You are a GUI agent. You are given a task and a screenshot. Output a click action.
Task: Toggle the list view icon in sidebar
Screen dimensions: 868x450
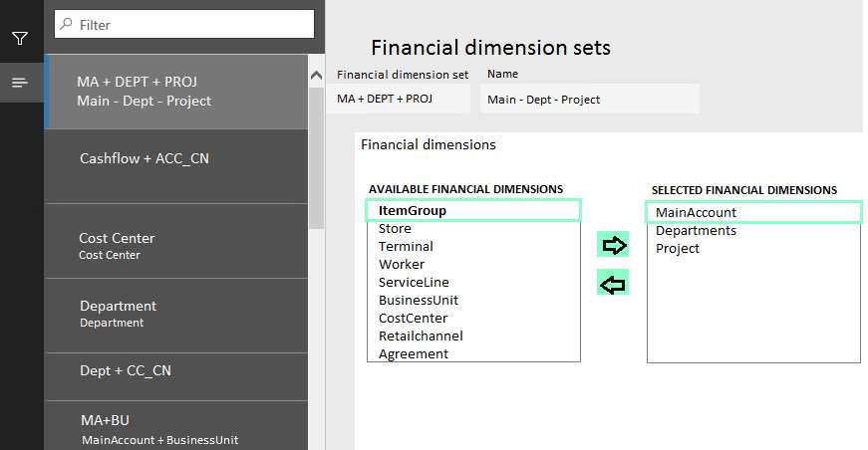(x=20, y=83)
